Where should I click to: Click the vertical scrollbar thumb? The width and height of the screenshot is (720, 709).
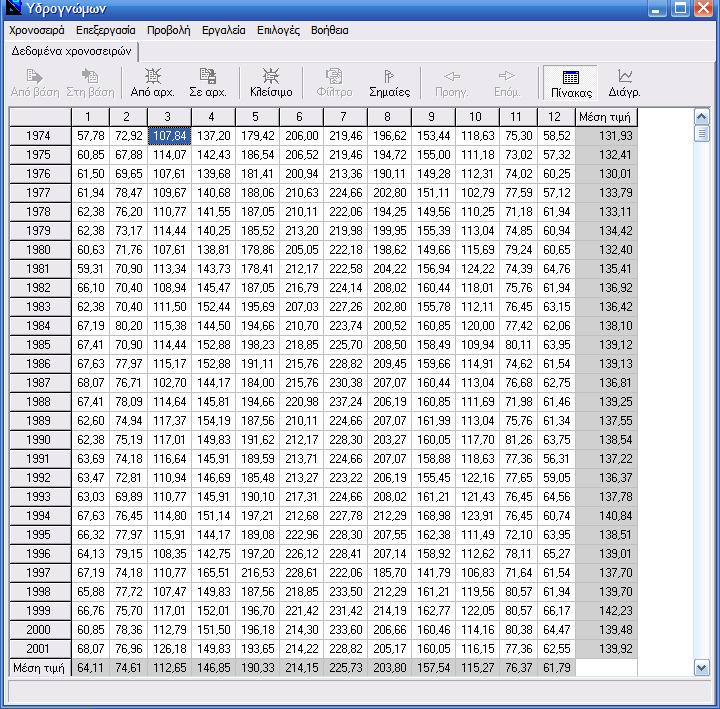click(x=702, y=134)
